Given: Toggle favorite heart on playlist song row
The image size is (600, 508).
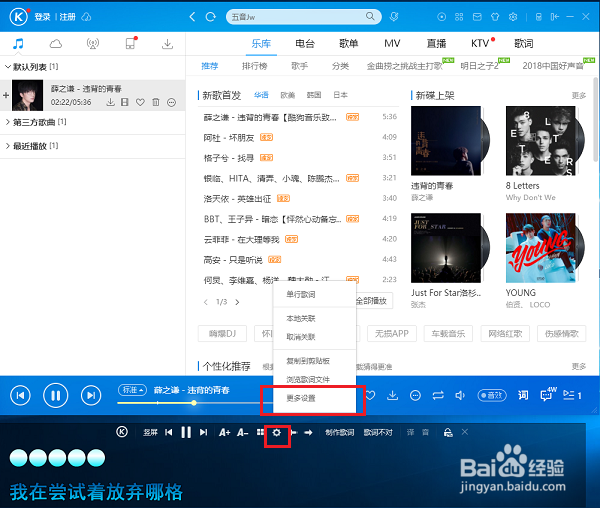Looking at the screenshot, I should pos(140,102).
